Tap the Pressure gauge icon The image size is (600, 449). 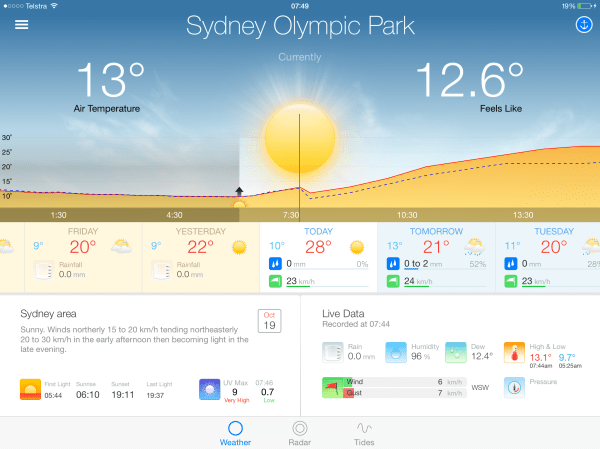[x=514, y=386]
